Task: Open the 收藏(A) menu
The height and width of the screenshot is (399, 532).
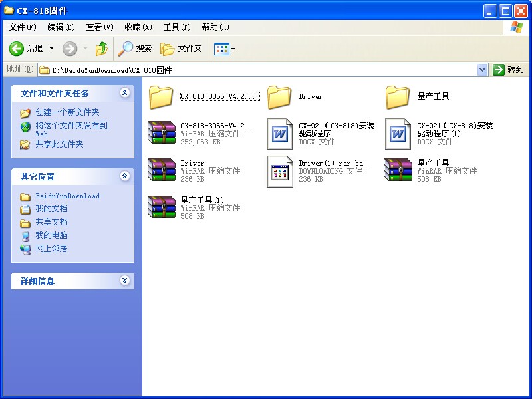Action: (x=138, y=27)
